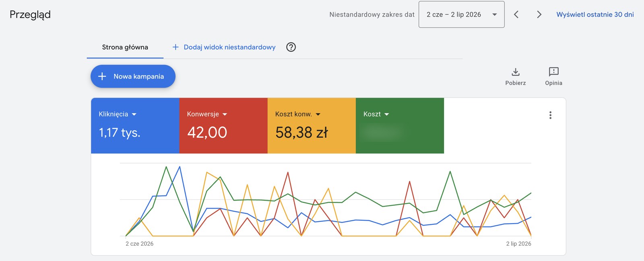Click Wyświetl ostatnie 30 dni link

[x=595, y=14]
